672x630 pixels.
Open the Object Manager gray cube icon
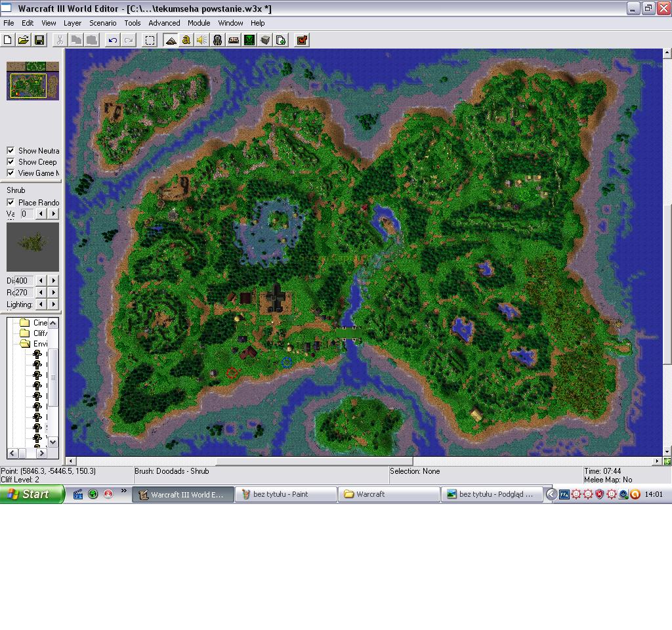(265, 40)
